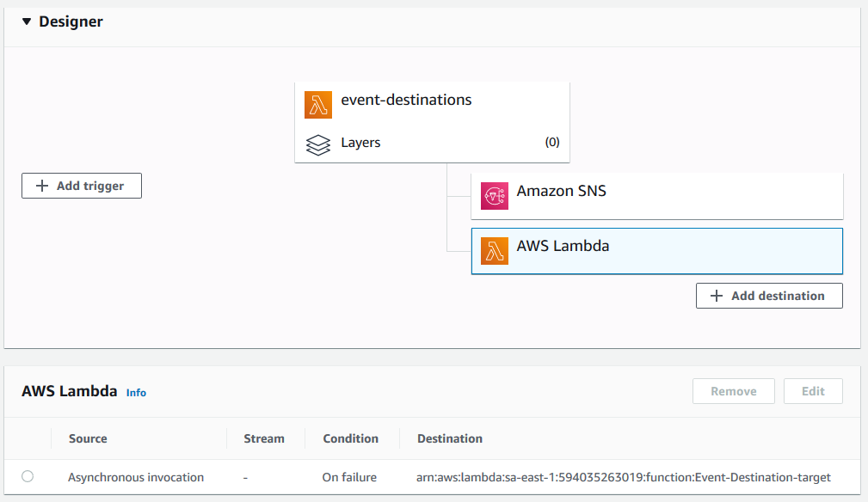Screen dimensions: 868x502
Task: Click the Add destination button
Action: pyautogui.click(x=769, y=295)
